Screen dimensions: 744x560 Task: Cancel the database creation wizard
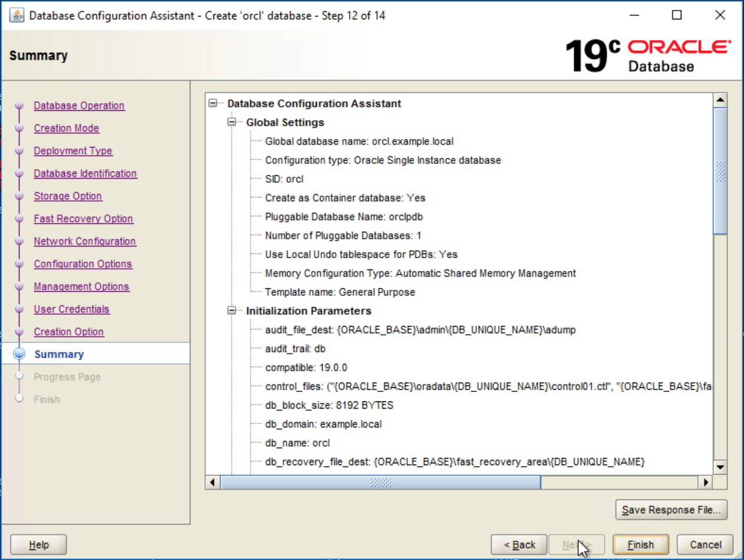click(705, 545)
